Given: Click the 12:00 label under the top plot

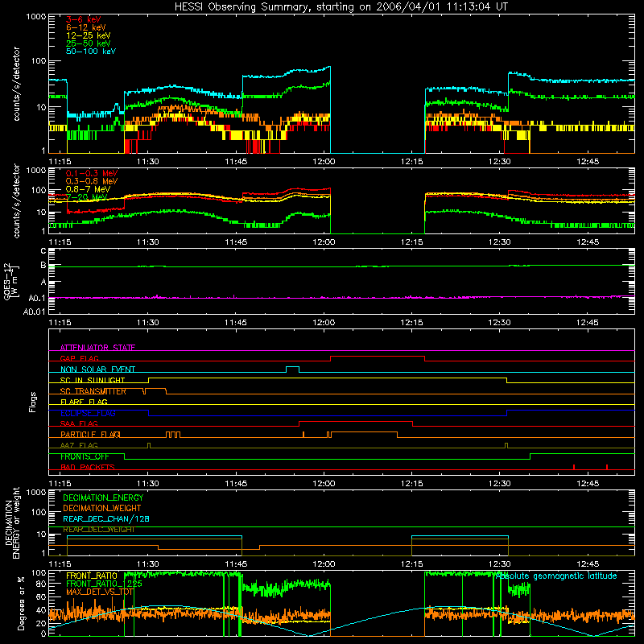Looking at the screenshot, I should tap(324, 162).
